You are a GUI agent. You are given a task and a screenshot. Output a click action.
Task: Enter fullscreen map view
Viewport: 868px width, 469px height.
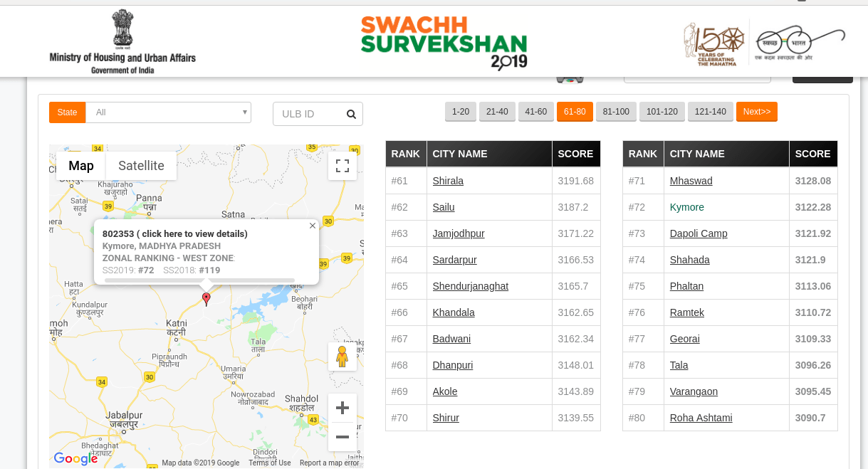(343, 165)
